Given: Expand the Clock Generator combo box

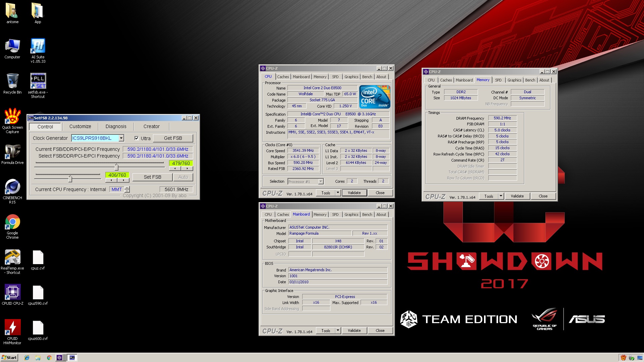Looking at the screenshot, I should [121, 138].
